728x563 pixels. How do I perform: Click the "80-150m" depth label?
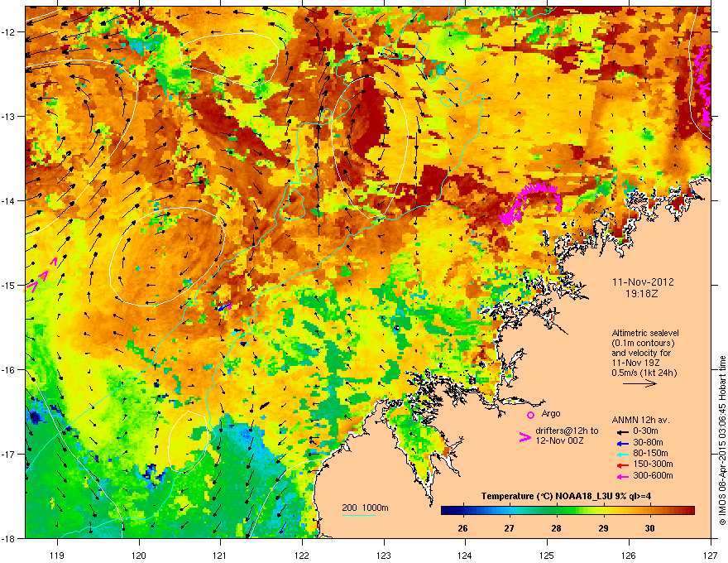tap(650, 453)
